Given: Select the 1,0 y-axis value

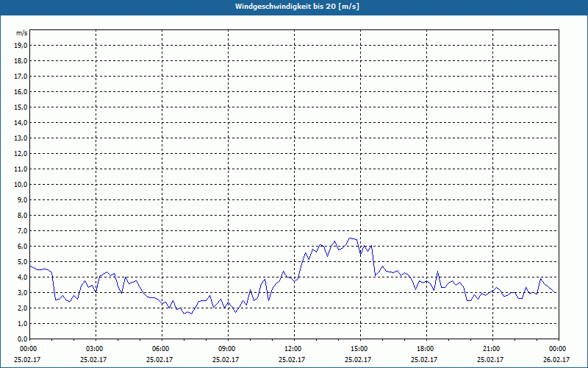Looking at the screenshot, I should pos(22,323).
